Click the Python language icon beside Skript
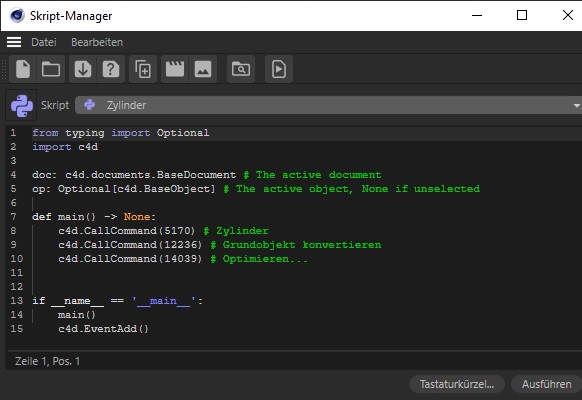Image resolution: width=582 pixels, height=400 pixels. pyautogui.click(x=22, y=105)
